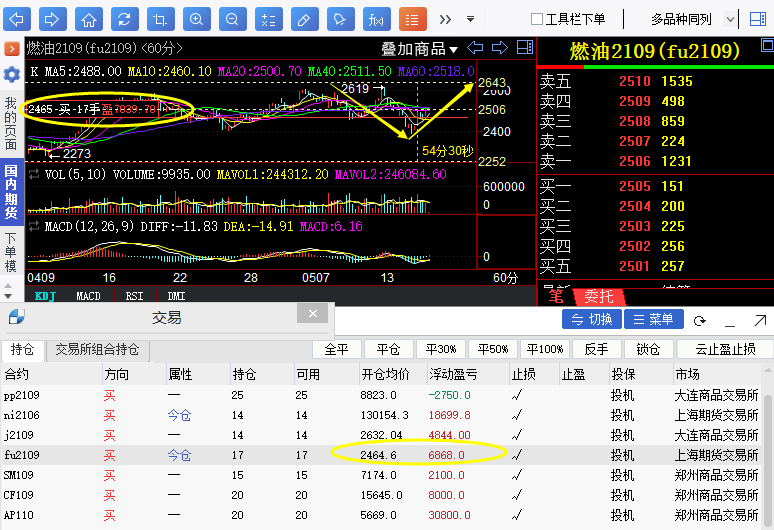
Task: Select the tag annotation tool icon
Action: [x=341, y=20]
